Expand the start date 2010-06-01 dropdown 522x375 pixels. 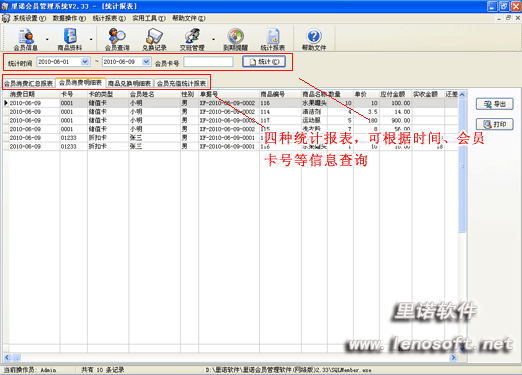click(85, 62)
